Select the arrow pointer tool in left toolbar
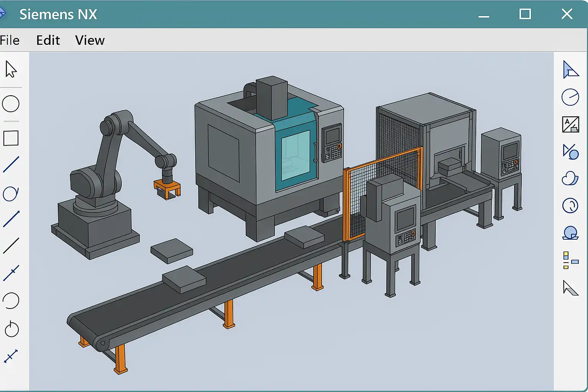 [11, 70]
